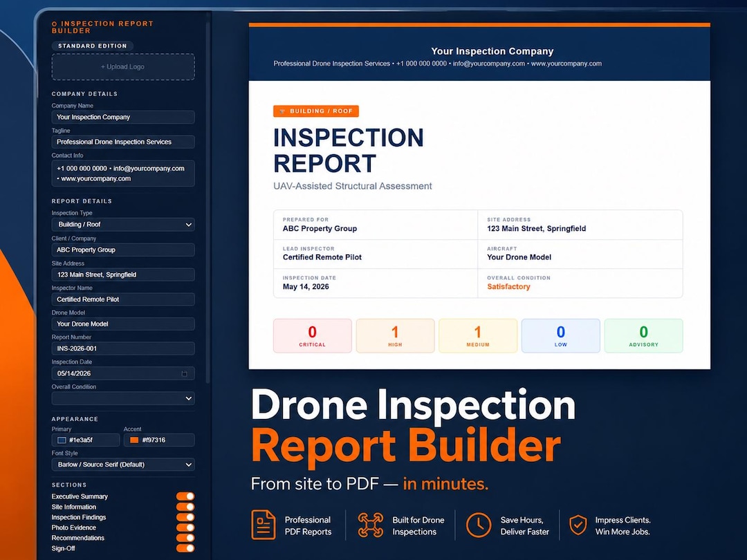
Task: Click the Client / Company input field
Action: click(x=123, y=250)
